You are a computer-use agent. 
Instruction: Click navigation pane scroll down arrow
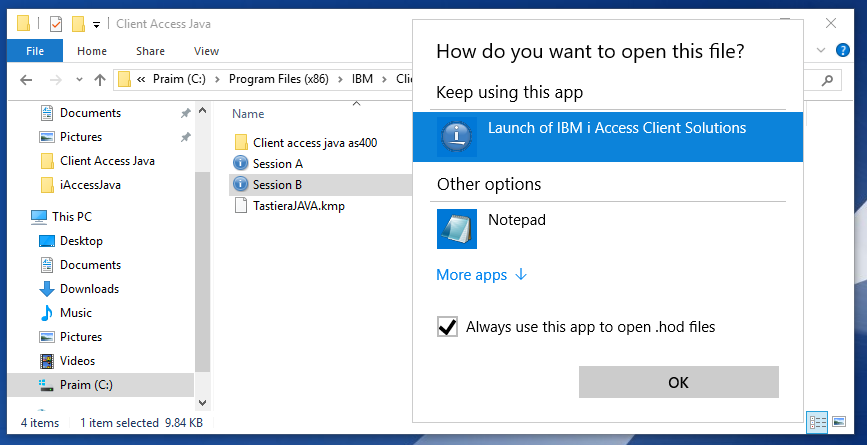point(202,403)
